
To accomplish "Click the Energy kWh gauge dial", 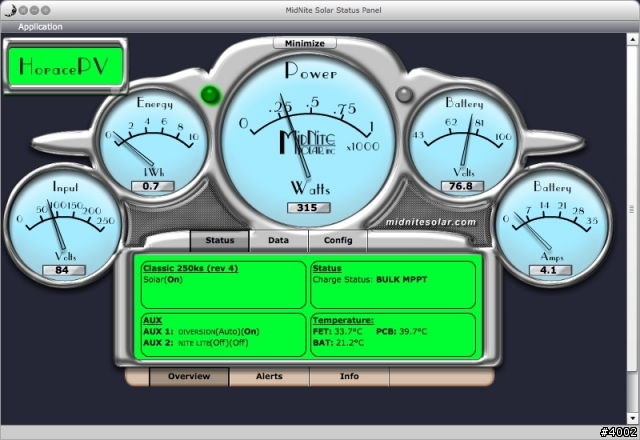I will (x=154, y=144).
